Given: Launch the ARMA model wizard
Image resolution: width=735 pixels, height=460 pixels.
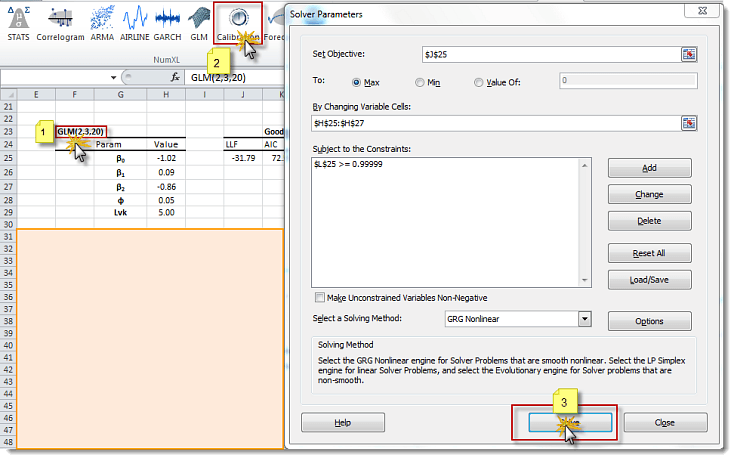Looking at the screenshot, I should [x=102, y=23].
